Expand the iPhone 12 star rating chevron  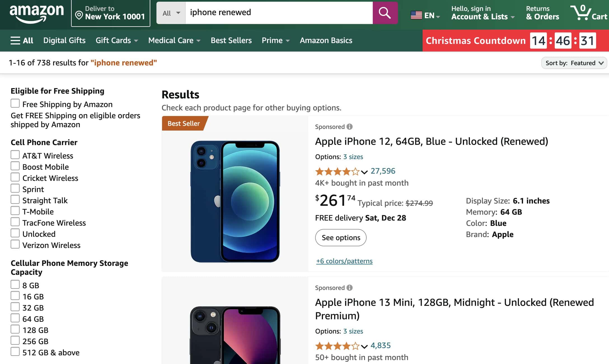pos(364,172)
